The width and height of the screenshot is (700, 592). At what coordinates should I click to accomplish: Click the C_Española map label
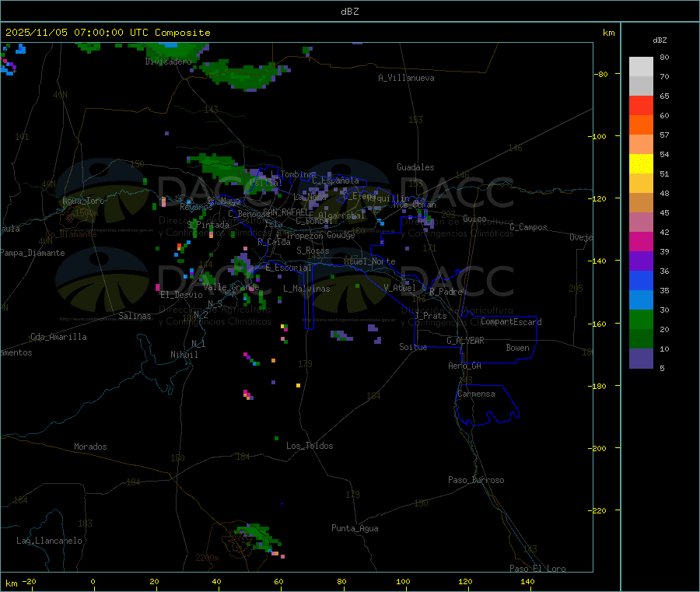(335, 180)
